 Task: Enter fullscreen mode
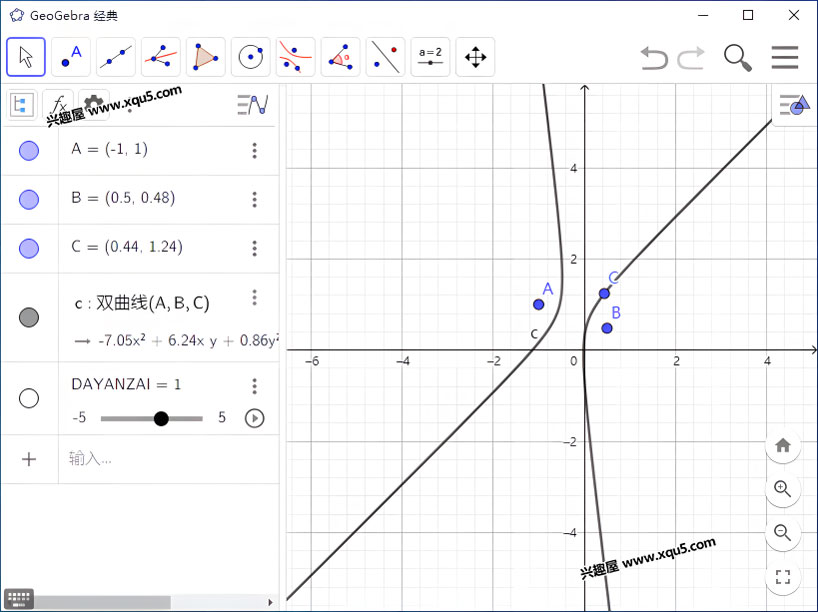point(783,577)
